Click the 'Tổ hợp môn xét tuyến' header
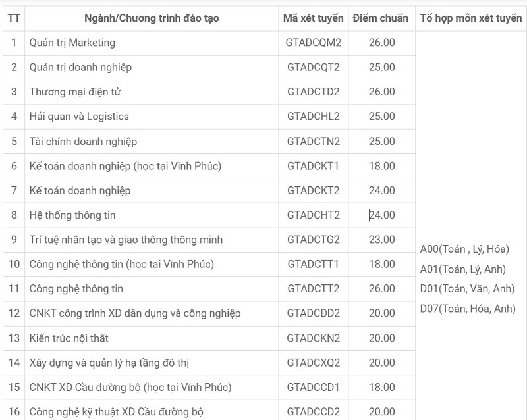 pos(470,18)
